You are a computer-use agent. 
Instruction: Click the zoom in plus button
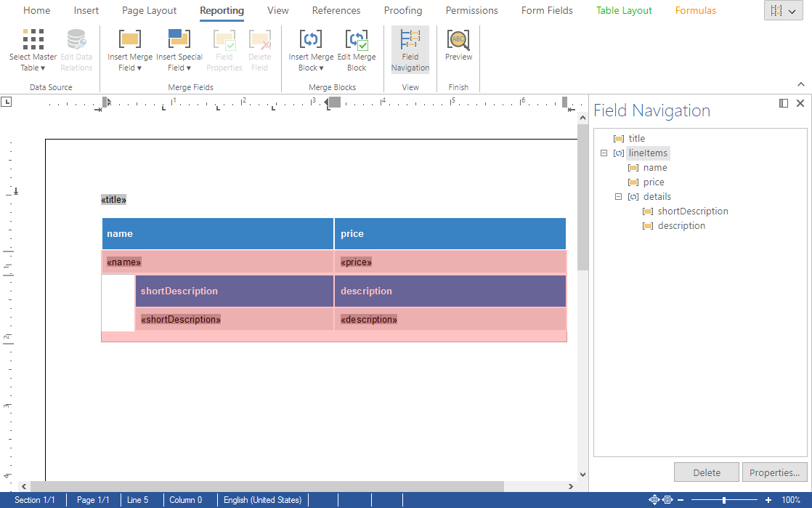click(x=768, y=500)
